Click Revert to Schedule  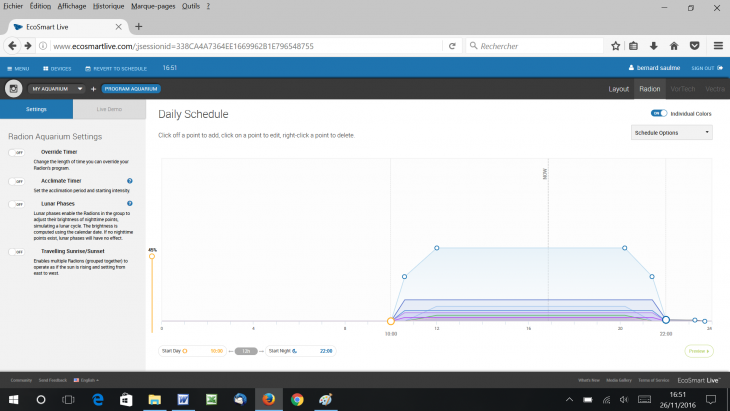pos(115,68)
